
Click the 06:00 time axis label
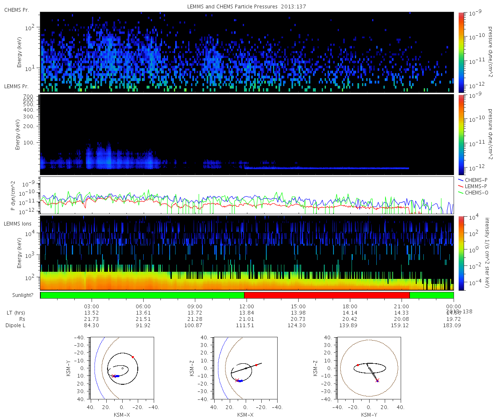144,306
